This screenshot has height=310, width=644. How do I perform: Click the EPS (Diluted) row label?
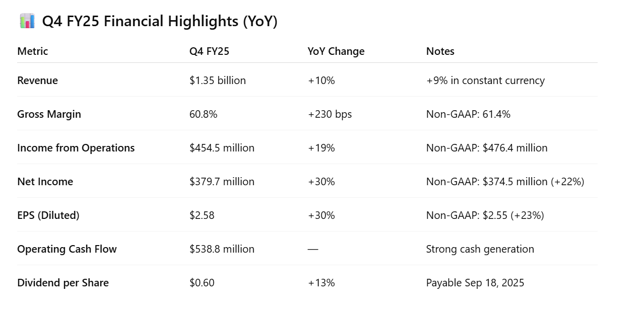[48, 215]
